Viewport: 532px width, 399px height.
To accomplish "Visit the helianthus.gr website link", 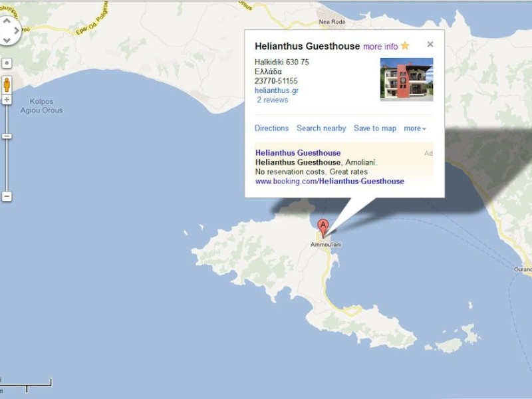I will pos(277,90).
